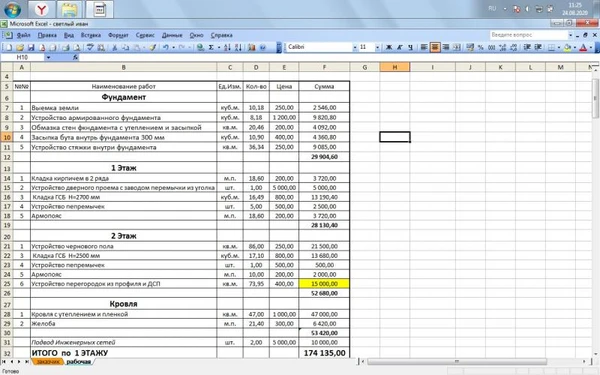This screenshot has width=600, height=375.
Task: Toggle italic (К) formatting
Action: (x=399, y=47)
